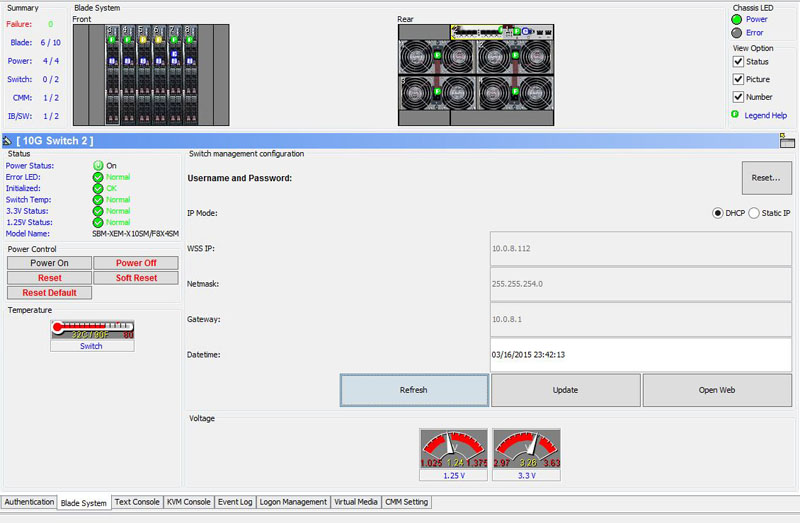The image size is (800, 523).
Task: Toggle the Picture view option checkbox
Action: [x=738, y=79]
